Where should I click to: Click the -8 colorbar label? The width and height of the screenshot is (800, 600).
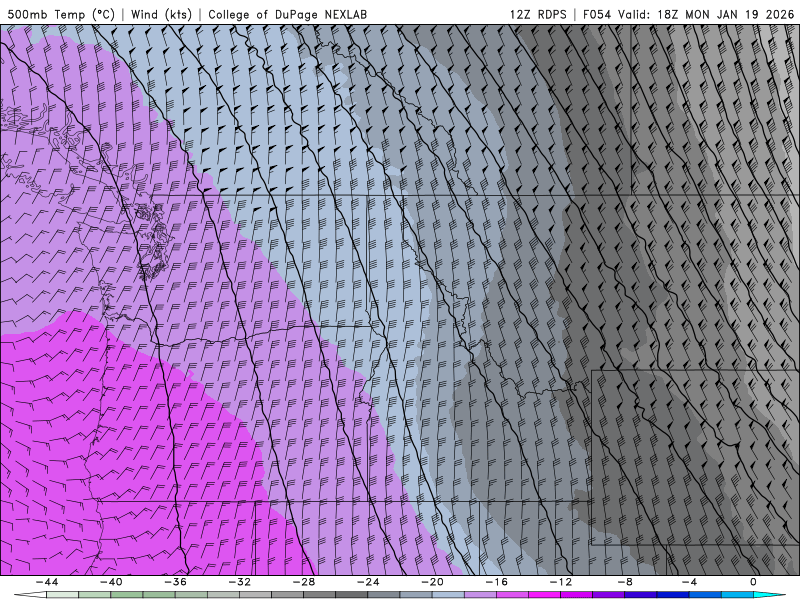pyautogui.click(x=625, y=582)
